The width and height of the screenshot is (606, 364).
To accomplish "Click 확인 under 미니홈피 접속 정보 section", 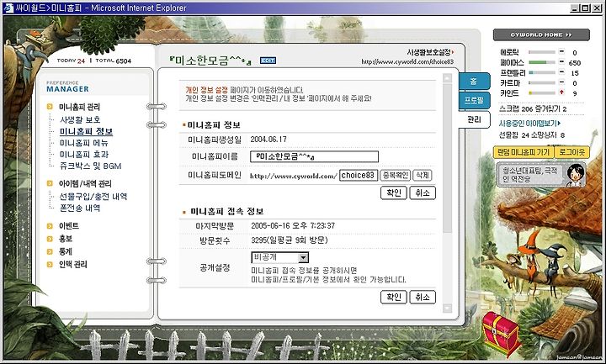I will point(393,297).
